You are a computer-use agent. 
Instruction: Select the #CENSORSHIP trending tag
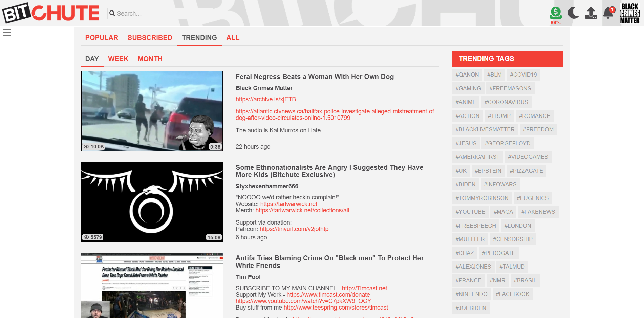[513, 239]
